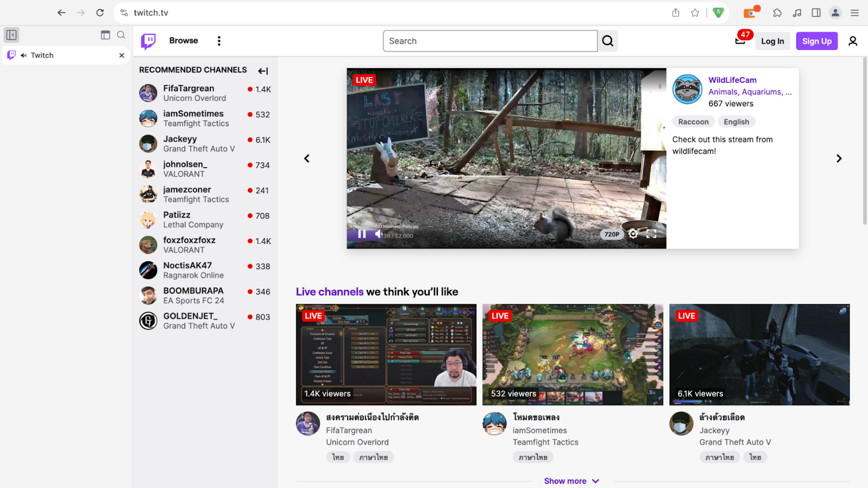Select the English tag
868x488 pixels.
[x=736, y=122]
